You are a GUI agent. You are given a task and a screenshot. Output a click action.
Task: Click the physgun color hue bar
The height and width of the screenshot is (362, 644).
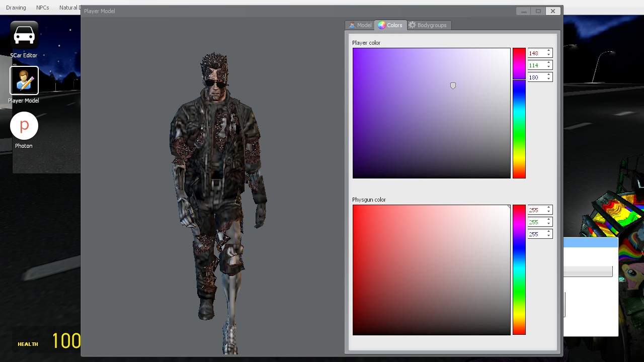(x=519, y=270)
